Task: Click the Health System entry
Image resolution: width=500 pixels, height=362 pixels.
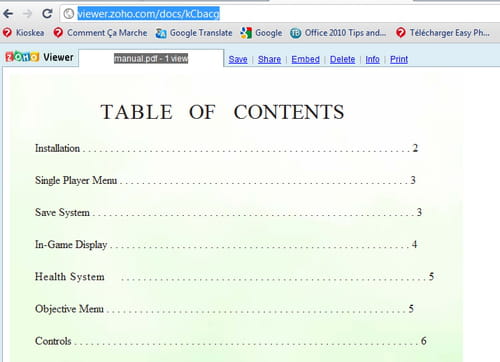Action: pos(234,276)
